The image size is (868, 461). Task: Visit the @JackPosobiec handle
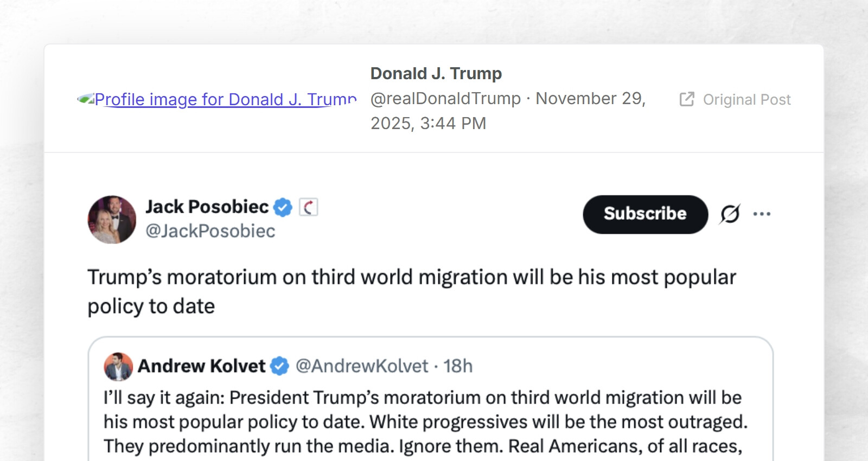coord(210,231)
